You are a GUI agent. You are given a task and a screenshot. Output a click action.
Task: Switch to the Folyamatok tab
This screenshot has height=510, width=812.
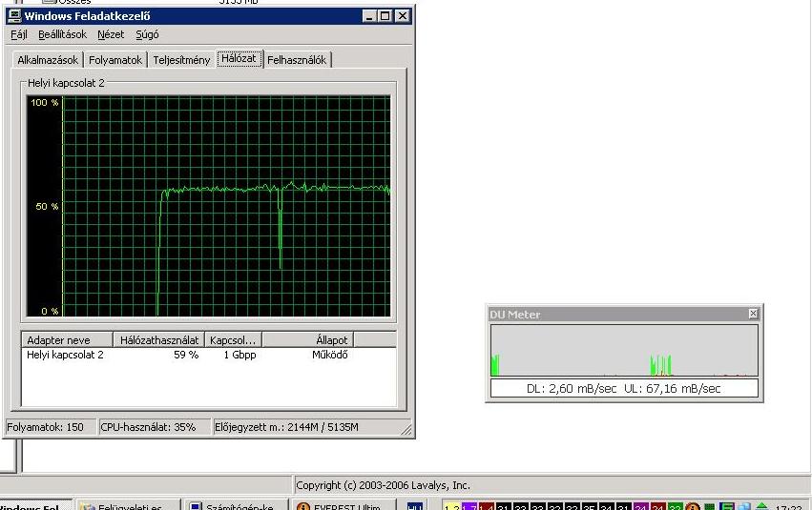click(115, 60)
